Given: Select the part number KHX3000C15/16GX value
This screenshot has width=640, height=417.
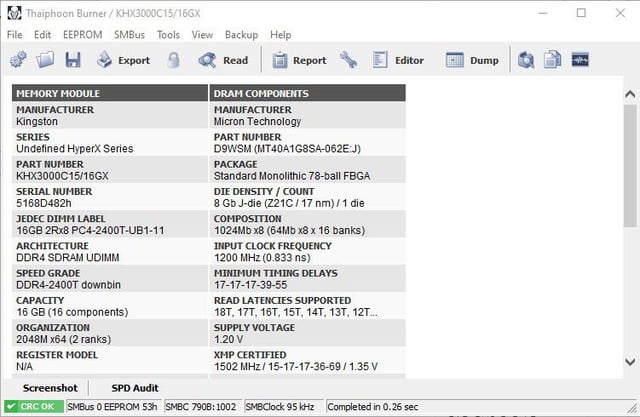Looking at the screenshot, I should [x=62, y=176].
